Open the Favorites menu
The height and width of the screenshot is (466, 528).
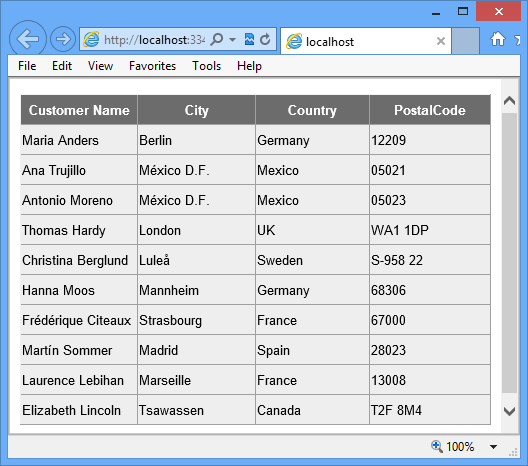click(x=152, y=66)
